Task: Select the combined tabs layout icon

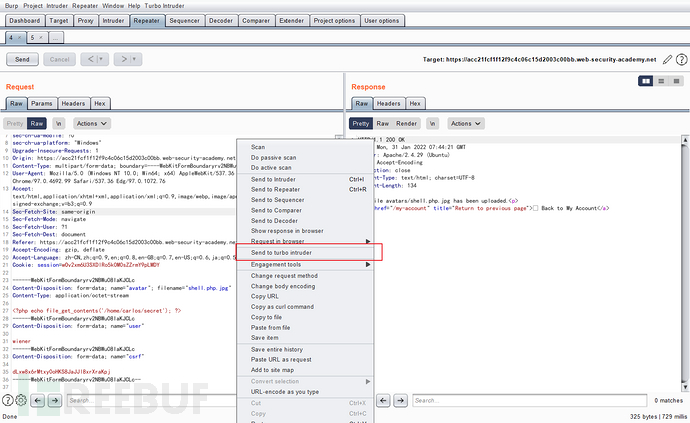Action: (676, 81)
